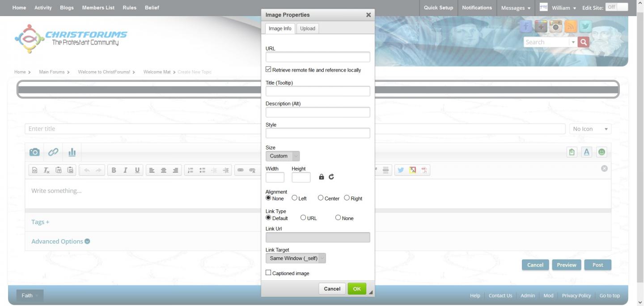
Task: Click the green OK button
Action: (x=357, y=289)
